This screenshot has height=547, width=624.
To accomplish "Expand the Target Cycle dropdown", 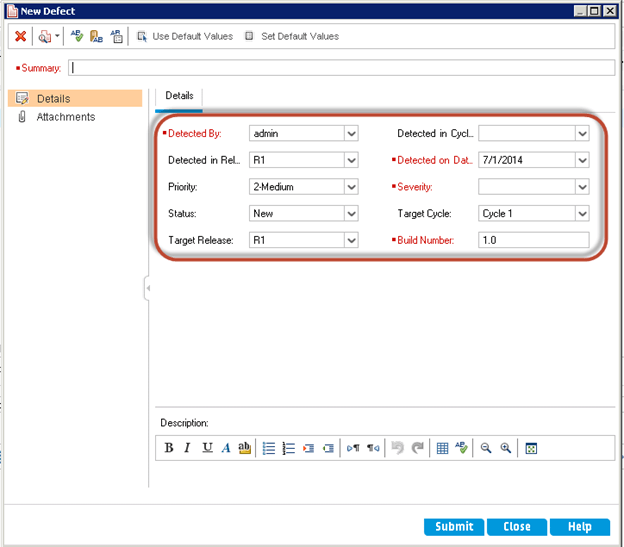I will tap(582, 214).
